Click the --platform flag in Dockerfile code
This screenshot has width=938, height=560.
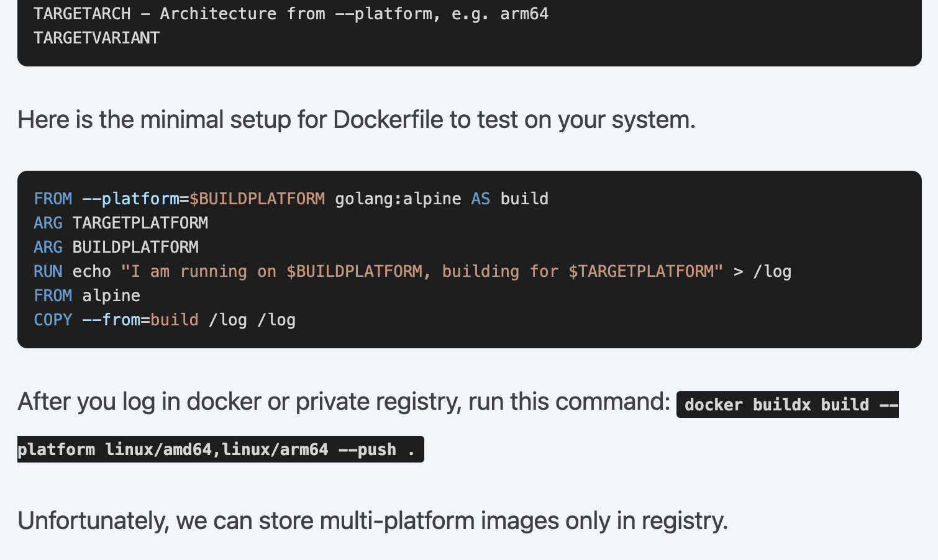tap(130, 199)
